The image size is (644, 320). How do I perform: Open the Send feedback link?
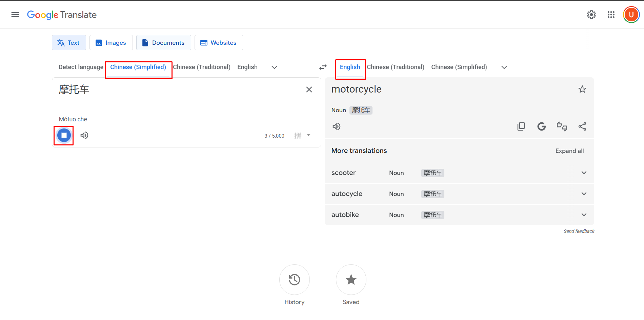(x=579, y=231)
